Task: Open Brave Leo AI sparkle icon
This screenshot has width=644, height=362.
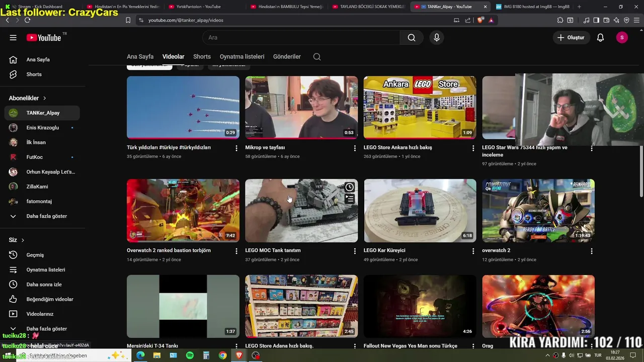Action: pos(616,20)
